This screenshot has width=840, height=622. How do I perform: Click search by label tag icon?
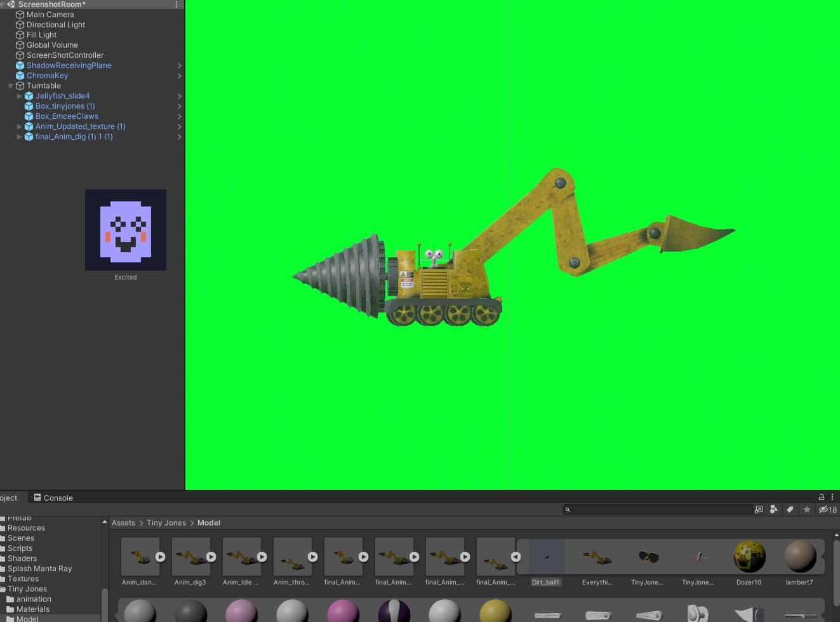tap(790, 510)
